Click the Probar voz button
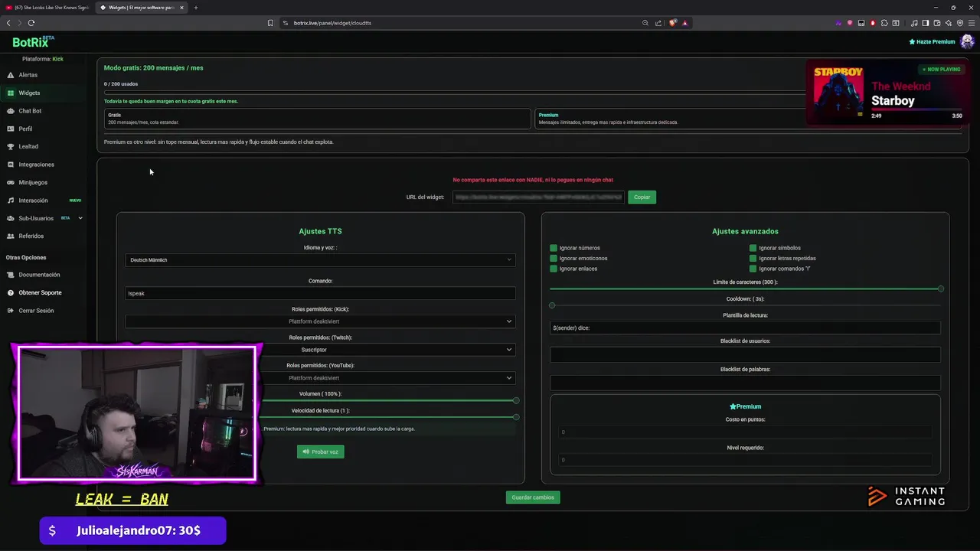980x551 pixels. [320, 452]
